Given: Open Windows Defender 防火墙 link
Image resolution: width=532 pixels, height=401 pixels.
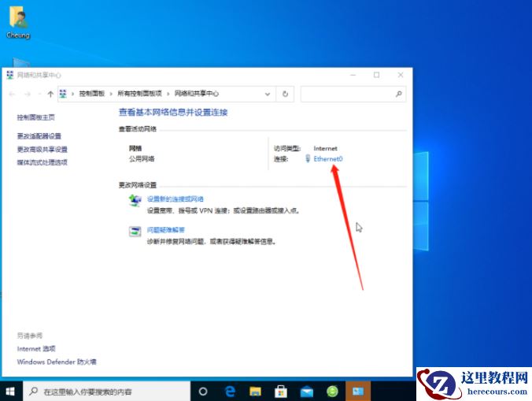Looking at the screenshot, I should point(57,362).
